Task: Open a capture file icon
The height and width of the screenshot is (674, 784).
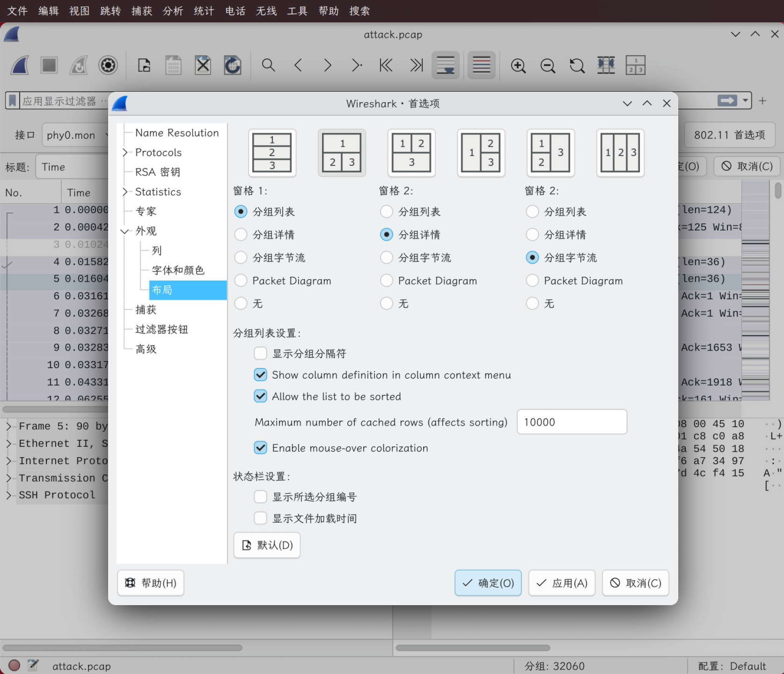Action: (144, 65)
